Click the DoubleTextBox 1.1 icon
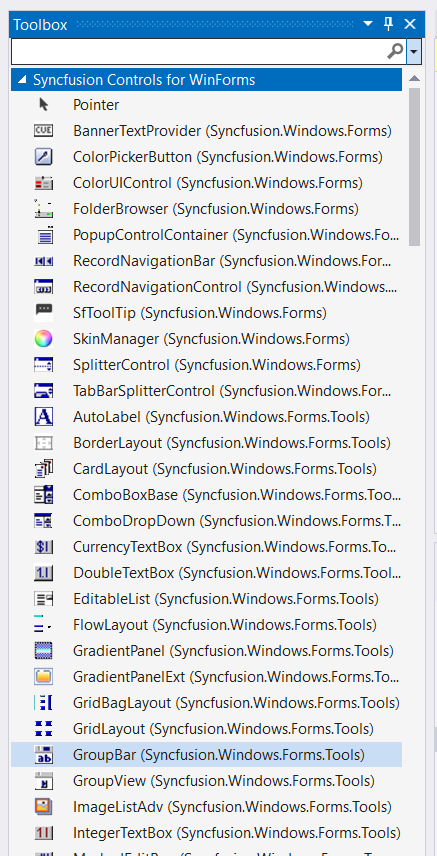Screen dimensions: 437x856 43,573
